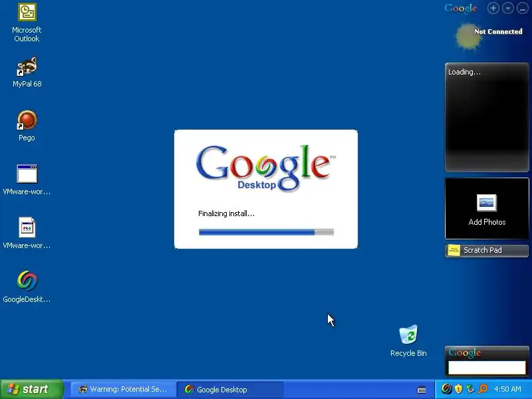Click the Finalizing install... status text
This screenshot has width=532, height=399.
226,213
